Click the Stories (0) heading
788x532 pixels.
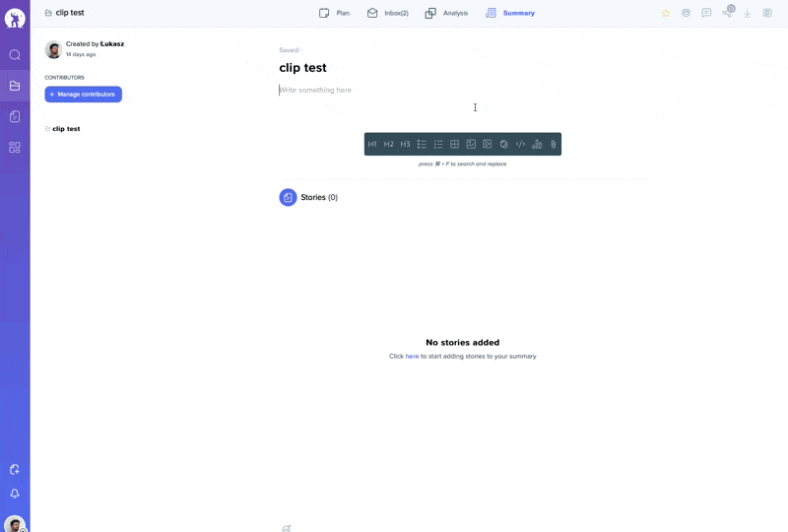[319, 197]
